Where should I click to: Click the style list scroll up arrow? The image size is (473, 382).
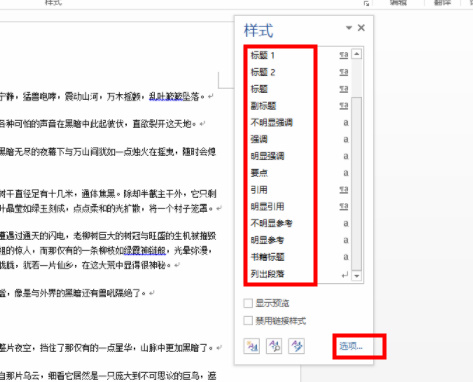[x=357, y=54]
